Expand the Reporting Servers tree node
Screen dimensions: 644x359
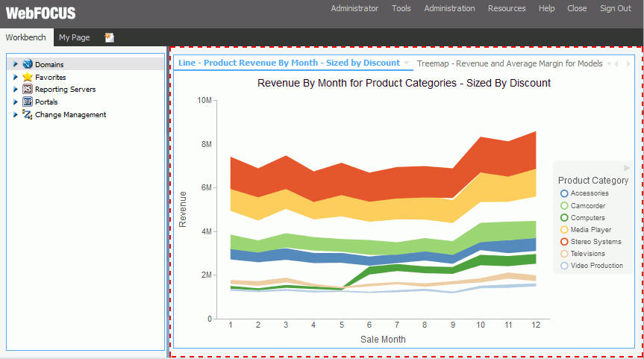point(16,90)
